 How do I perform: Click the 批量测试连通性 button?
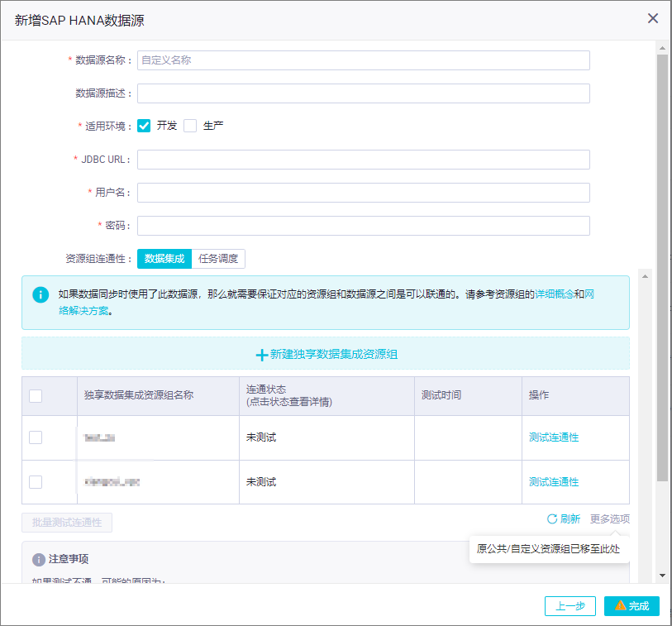tap(67, 523)
